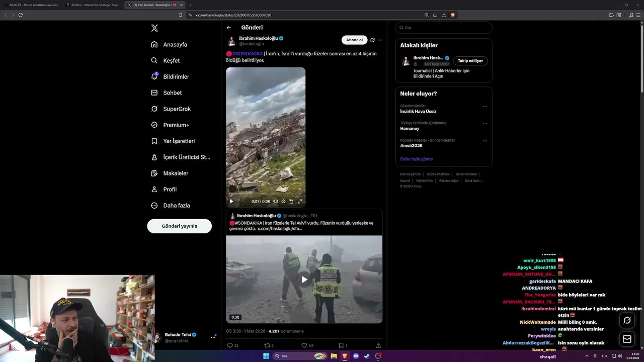
Task: Open Anasayfa home page
Action: [169, 44]
